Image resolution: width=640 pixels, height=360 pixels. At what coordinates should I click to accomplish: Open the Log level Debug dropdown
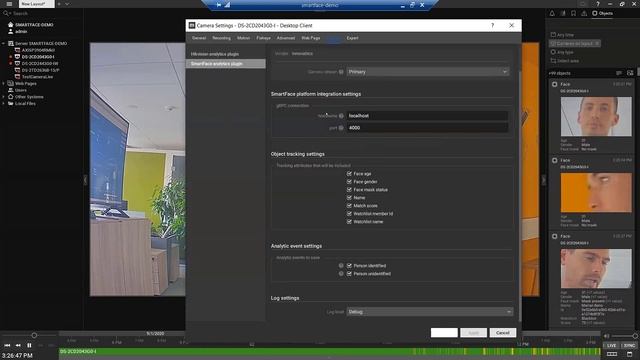[429, 312]
